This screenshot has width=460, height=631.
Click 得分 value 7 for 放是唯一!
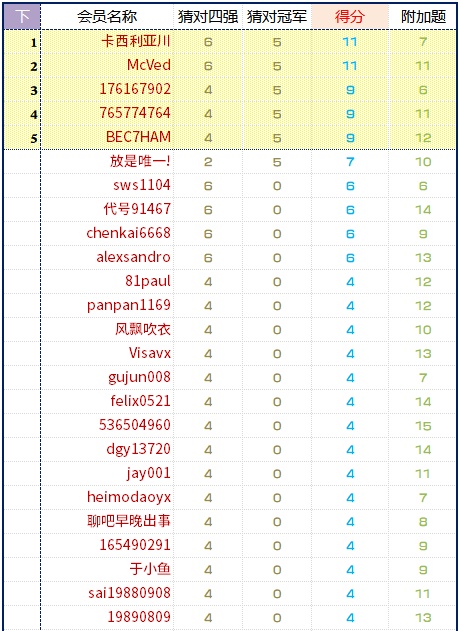tap(350, 162)
